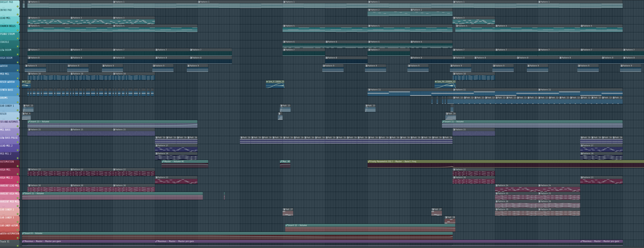The image size is (644, 248).
Task: Click automation icon on Mas..#3 clip
Action: pos(281,161)
